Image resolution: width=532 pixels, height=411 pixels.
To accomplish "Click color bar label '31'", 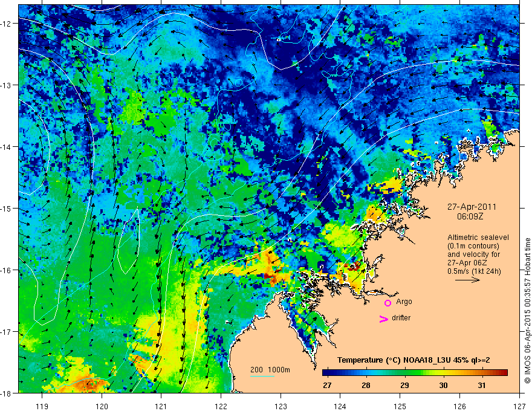I will coord(482,386).
